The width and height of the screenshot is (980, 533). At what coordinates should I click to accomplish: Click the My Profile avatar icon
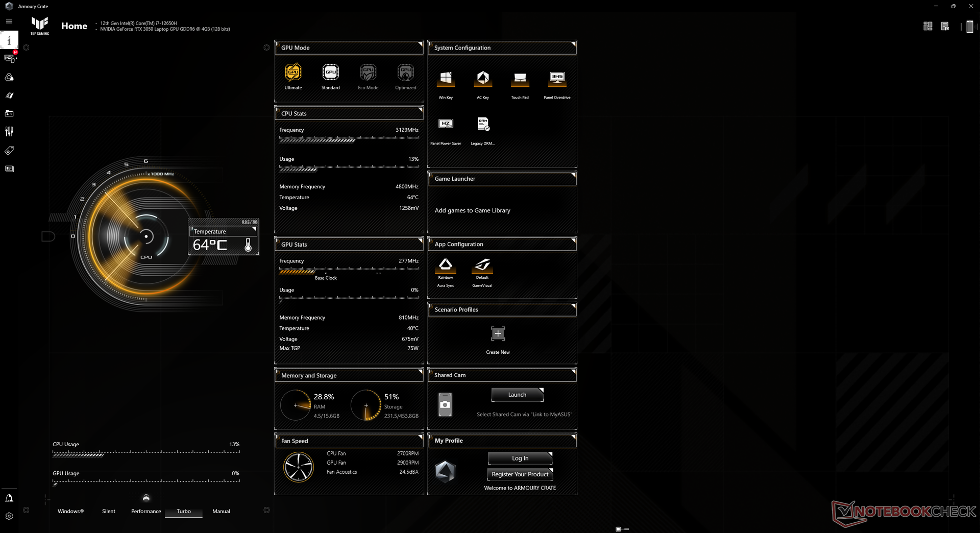click(x=445, y=471)
